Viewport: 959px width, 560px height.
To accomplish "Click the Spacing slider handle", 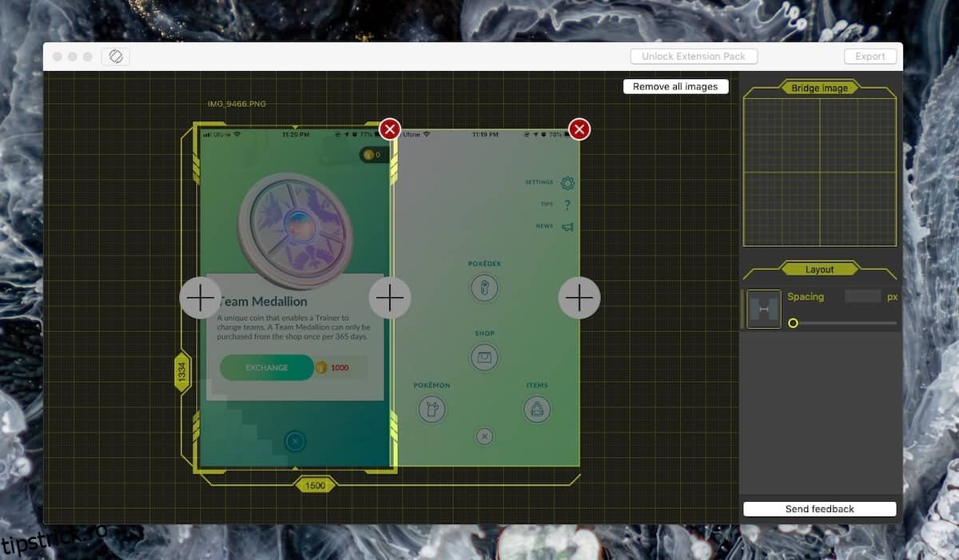I will 793,323.
